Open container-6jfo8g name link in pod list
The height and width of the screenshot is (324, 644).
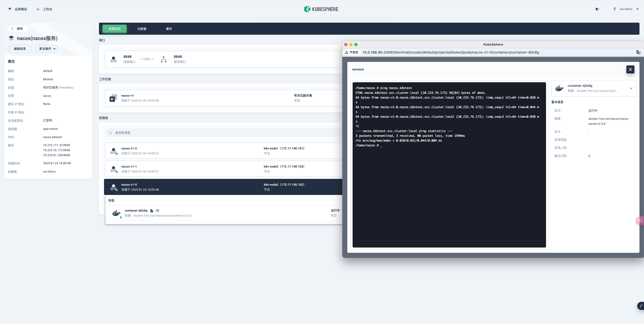136,211
